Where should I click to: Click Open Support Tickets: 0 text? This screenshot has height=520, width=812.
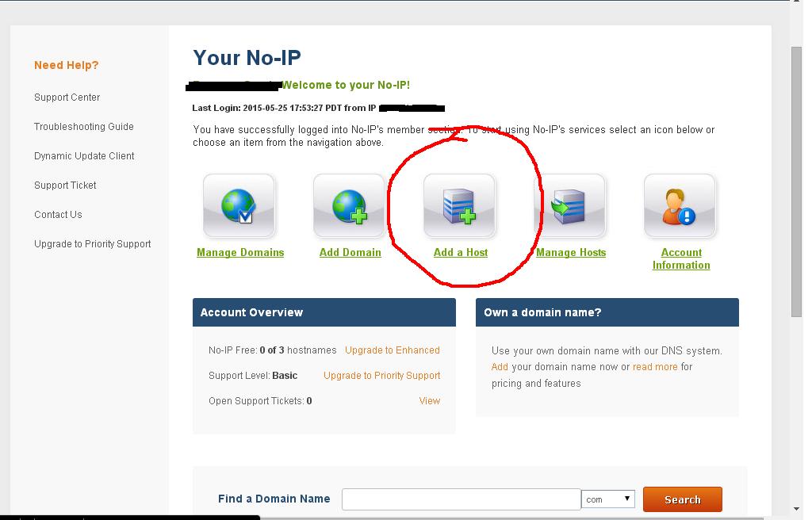click(260, 401)
